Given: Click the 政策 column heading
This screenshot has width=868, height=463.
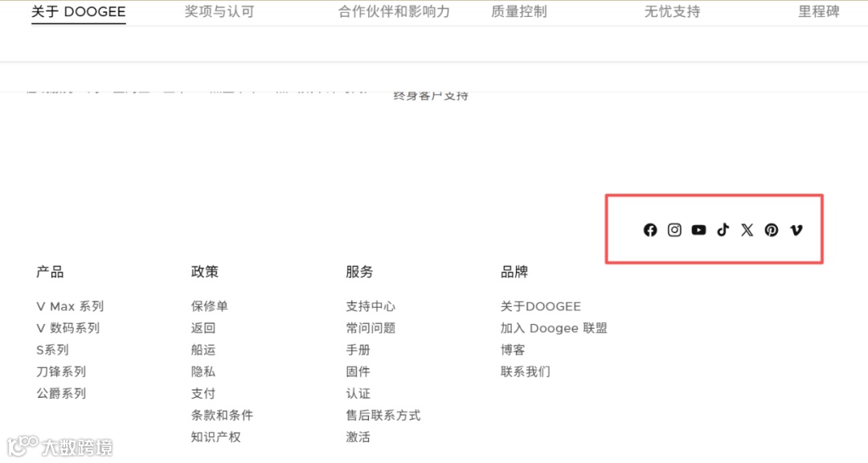Looking at the screenshot, I should pyautogui.click(x=205, y=272).
